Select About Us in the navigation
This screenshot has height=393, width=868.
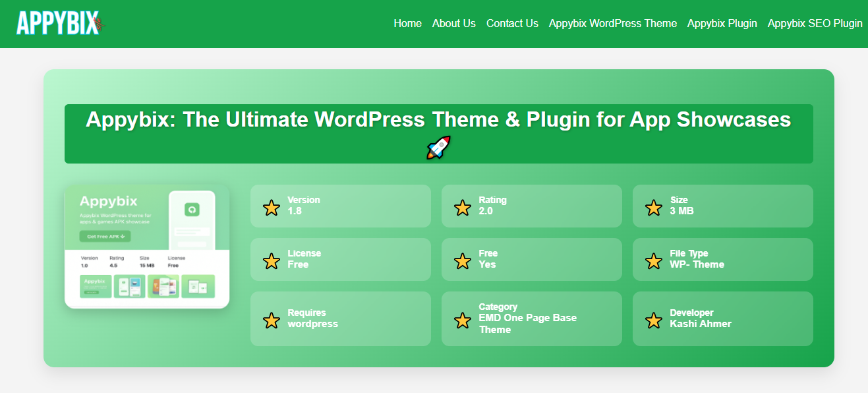coord(453,24)
